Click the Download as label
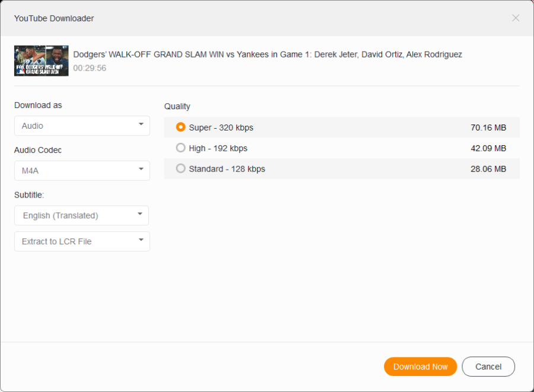Screen dimensions: 534x392 click(x=38, y=105)
